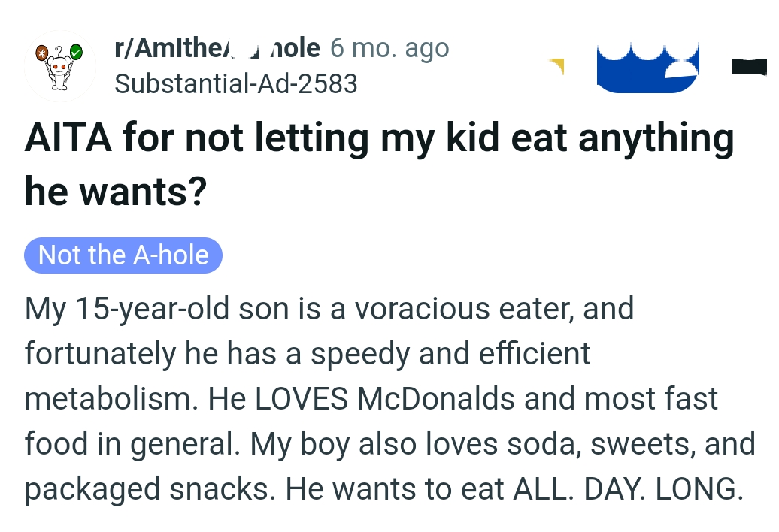Click the brown balloon on the subreddit avatar
The image size is (779, 532).
44,52
